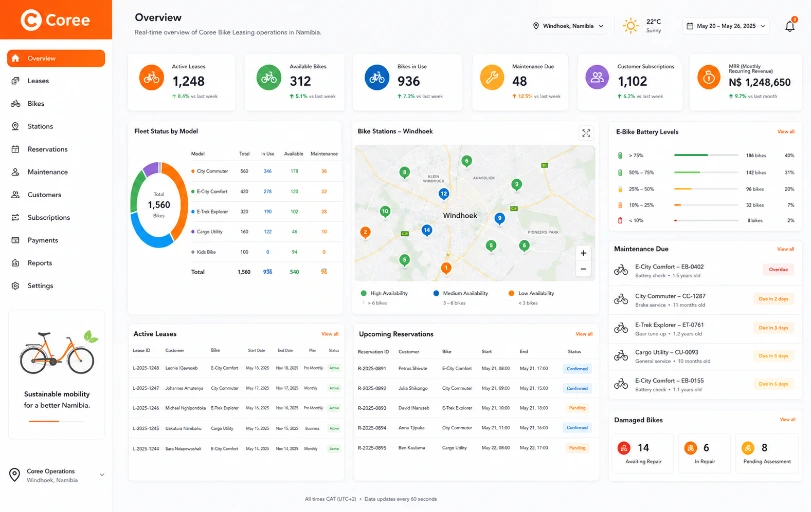Zoom in on the Windhoek map

(x=583, y=253)
